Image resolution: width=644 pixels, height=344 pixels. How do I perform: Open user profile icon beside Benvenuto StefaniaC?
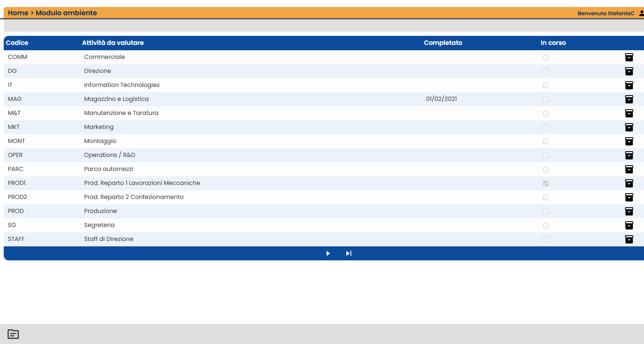coord(641,13)
